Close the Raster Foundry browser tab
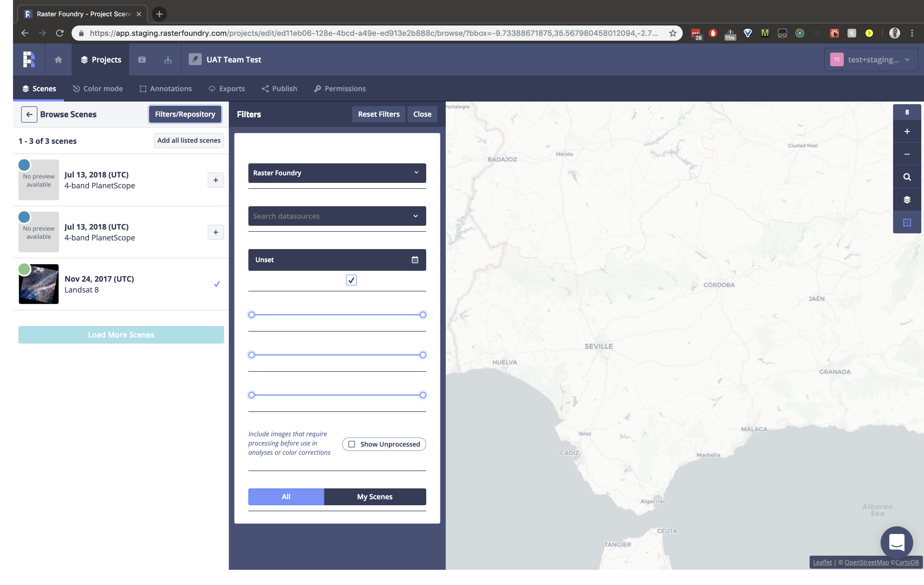 click(139, 14)
